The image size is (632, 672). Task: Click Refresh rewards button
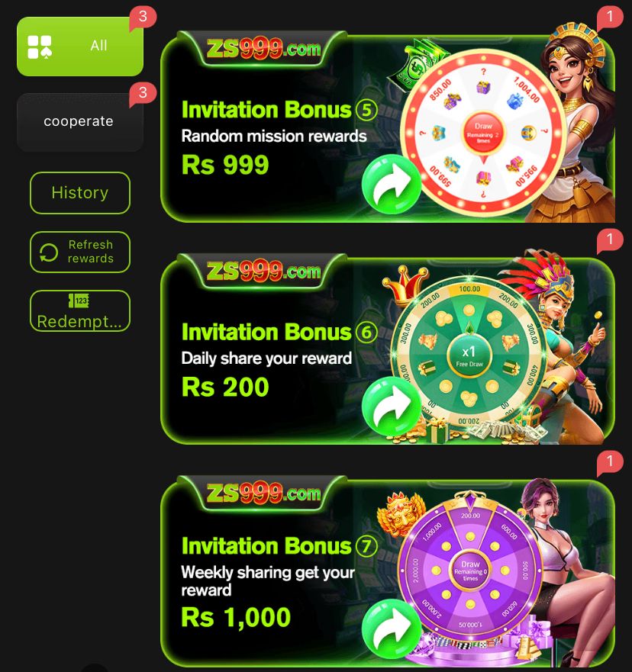pyautogui.click(x=79, y=252)
